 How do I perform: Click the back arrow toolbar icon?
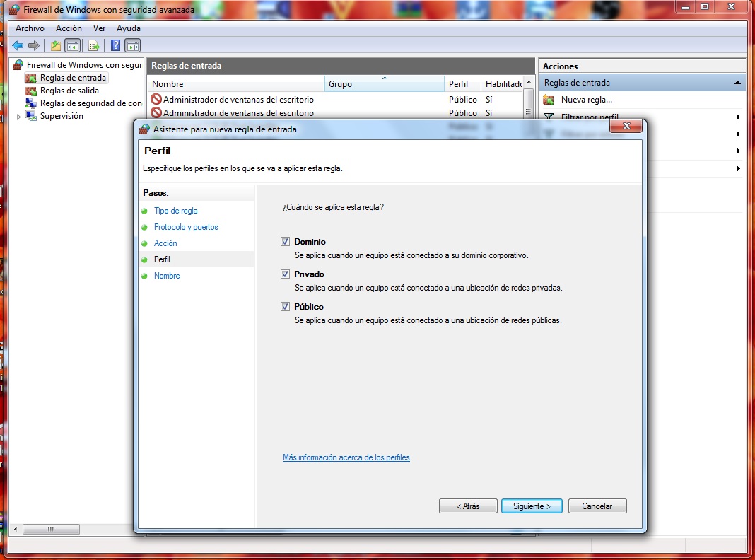click(x=18, y=46)
